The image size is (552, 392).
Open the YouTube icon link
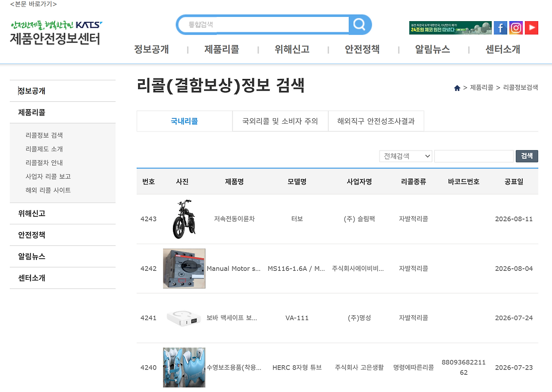[x=531, y=28]
